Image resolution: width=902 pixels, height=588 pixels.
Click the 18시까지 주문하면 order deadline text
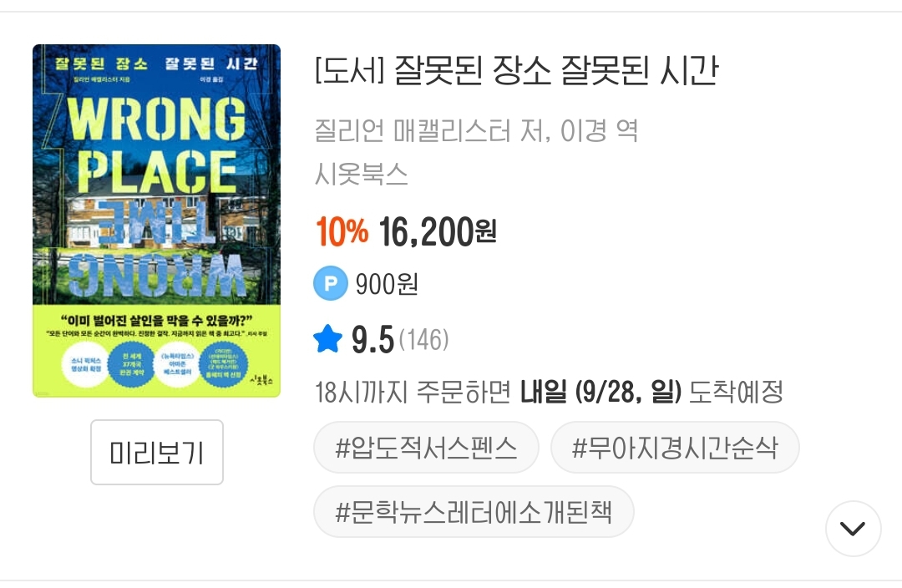413,392
